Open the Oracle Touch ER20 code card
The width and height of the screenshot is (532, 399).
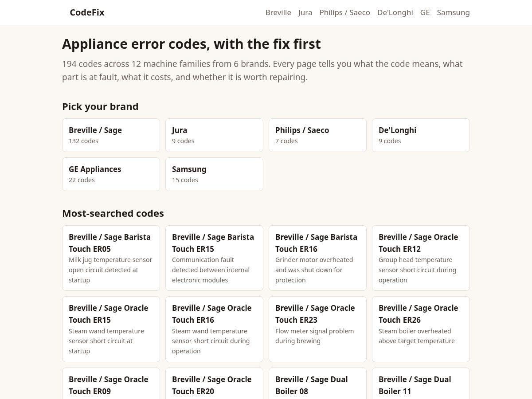pyautogui.click(x=214, y=383)
